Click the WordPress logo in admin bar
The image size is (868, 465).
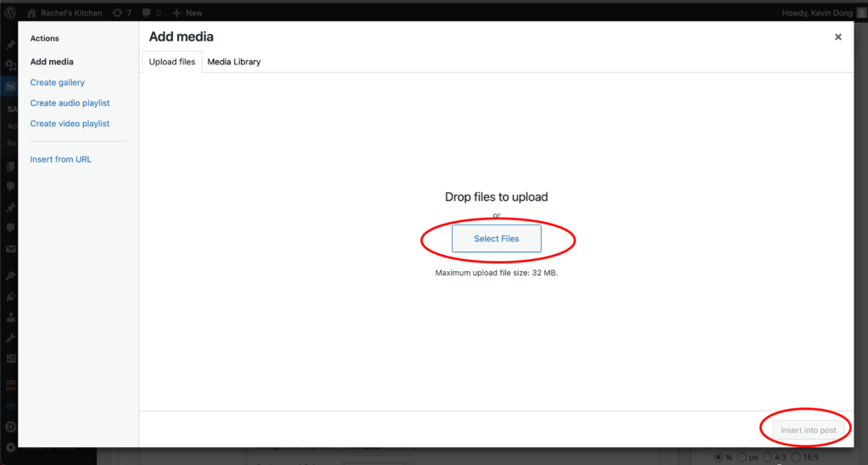pos(10,13)
